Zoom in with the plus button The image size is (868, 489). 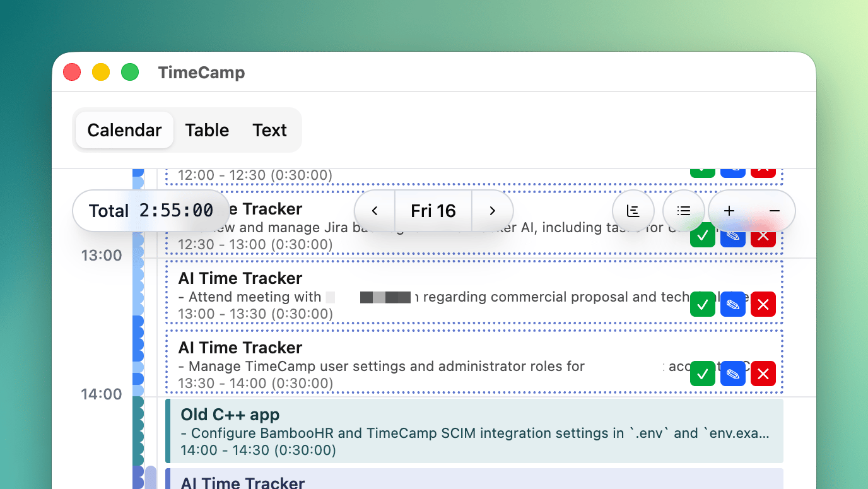pyautogui.click(x=729, y=211)
